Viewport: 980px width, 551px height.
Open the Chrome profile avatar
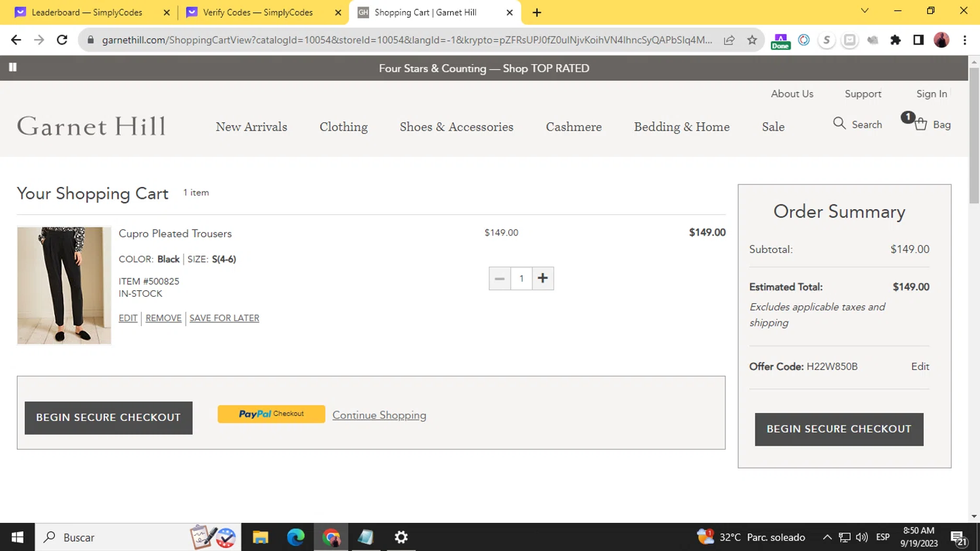(941, 40)
